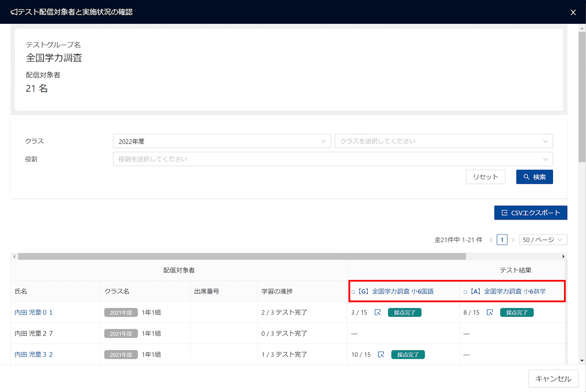The height and width of the screenshot is (392, 586).
Task: Click the 21 名 recipient count
Action: click(x=37, y=89)
